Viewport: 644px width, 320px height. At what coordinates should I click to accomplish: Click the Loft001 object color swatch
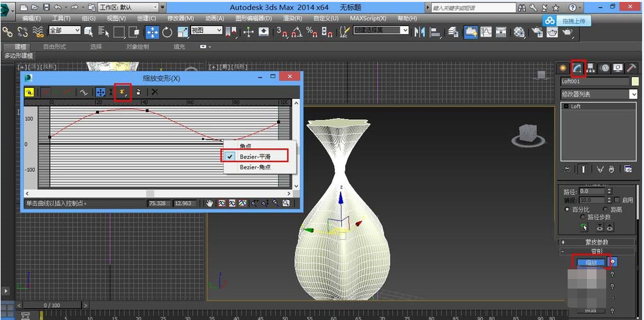point(635,81)
